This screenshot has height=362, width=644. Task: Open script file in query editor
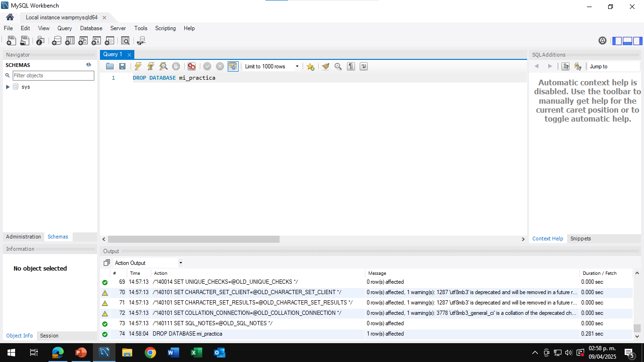click(x=110, y=66)
